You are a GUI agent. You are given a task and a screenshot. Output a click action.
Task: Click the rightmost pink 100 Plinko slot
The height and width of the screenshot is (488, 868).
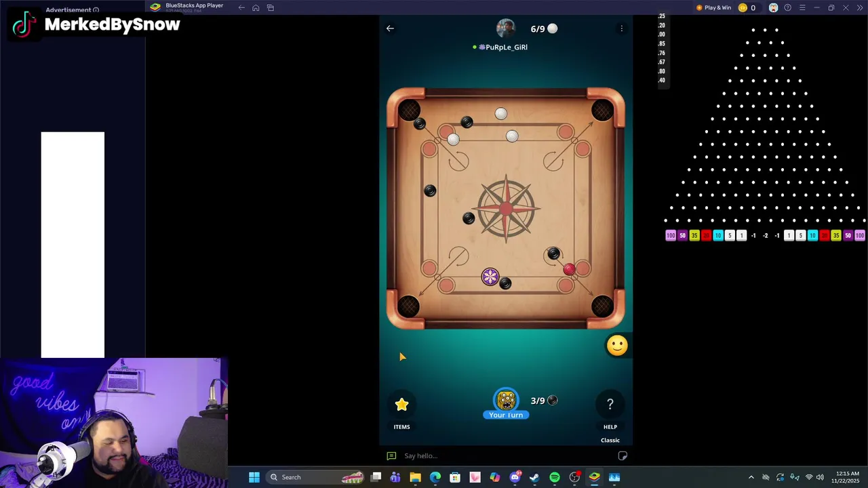[860, 235]
